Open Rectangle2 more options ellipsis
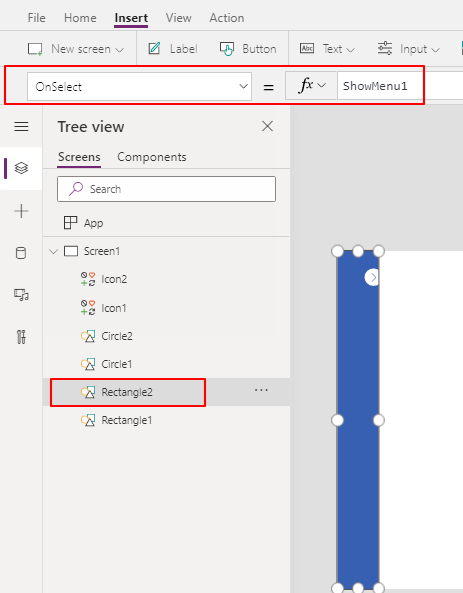 click(261, 390)
